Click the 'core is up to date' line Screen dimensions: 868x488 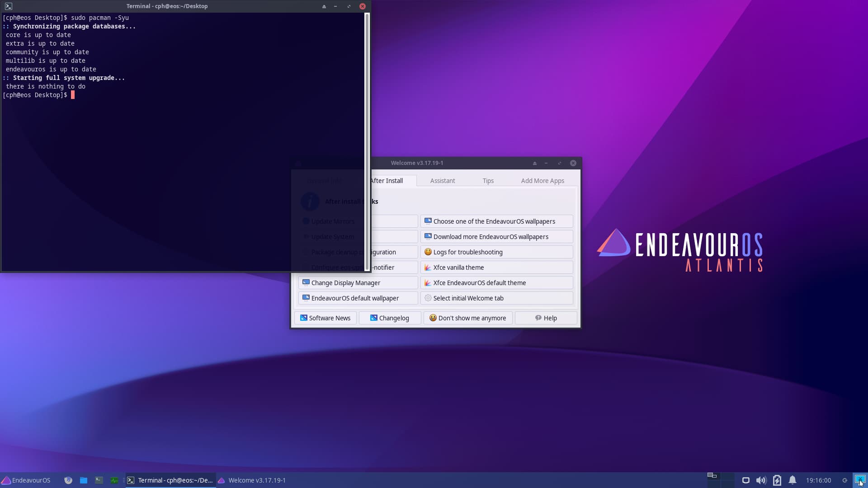(x=38, y=35)
